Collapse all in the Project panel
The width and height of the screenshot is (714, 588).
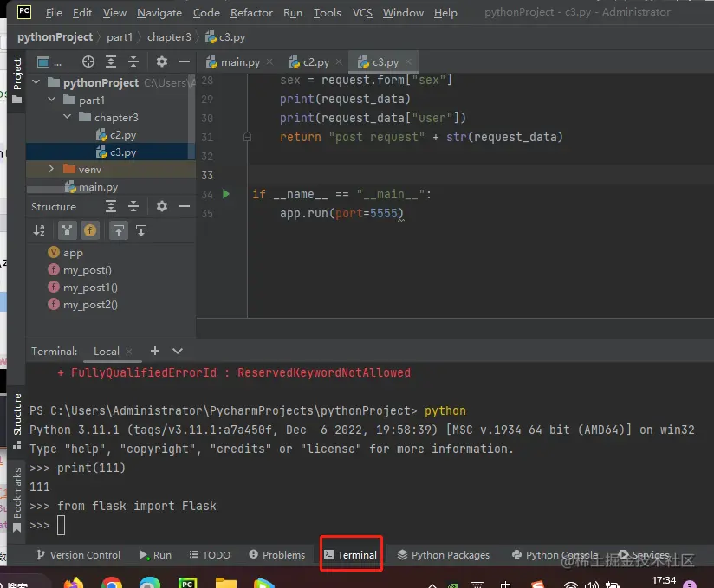(x=133, y=61)
